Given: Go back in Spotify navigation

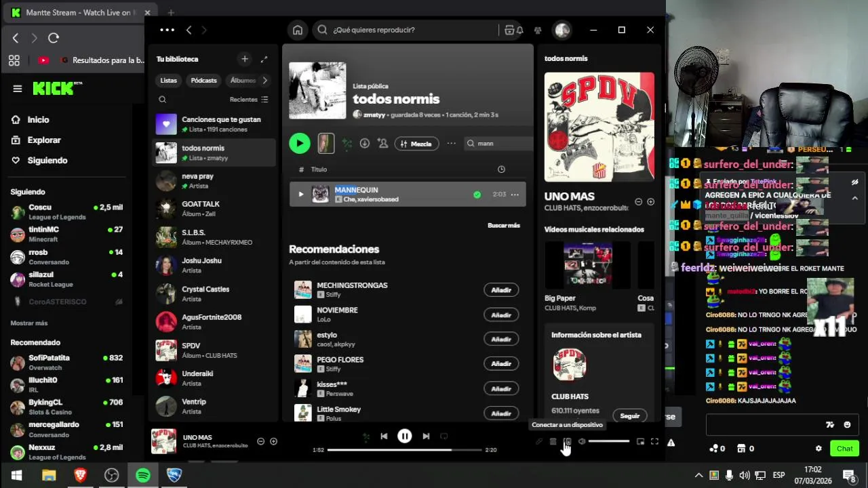Looking at the screenshot, I should pos(189,30).
